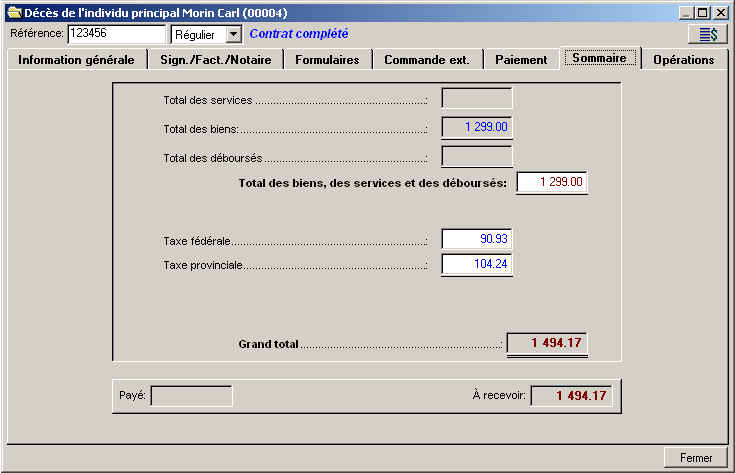Click the Total des déboursés field
This screenshot has height=473, width=735.
click(x=477, y=156)
